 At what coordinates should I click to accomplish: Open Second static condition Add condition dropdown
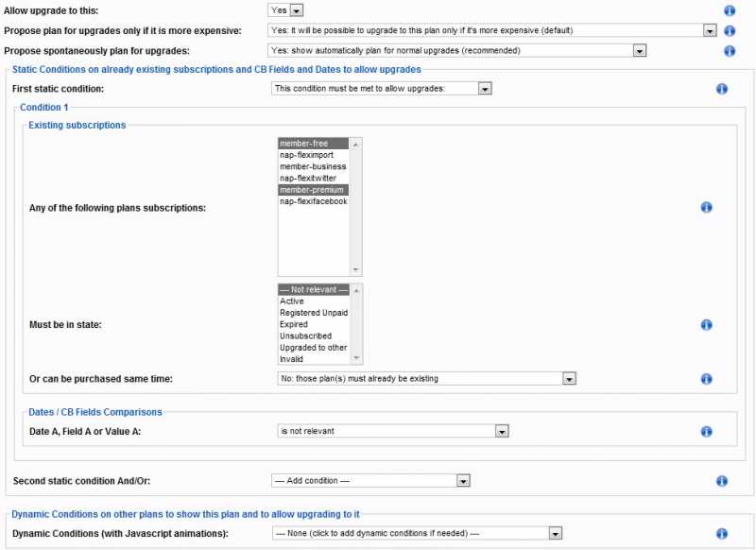(x=370, y=481)
